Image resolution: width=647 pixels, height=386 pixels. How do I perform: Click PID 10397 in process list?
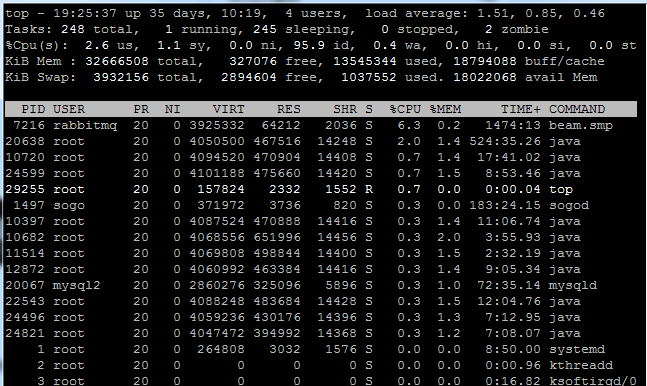pyautogui.click(x=25, y=221)
